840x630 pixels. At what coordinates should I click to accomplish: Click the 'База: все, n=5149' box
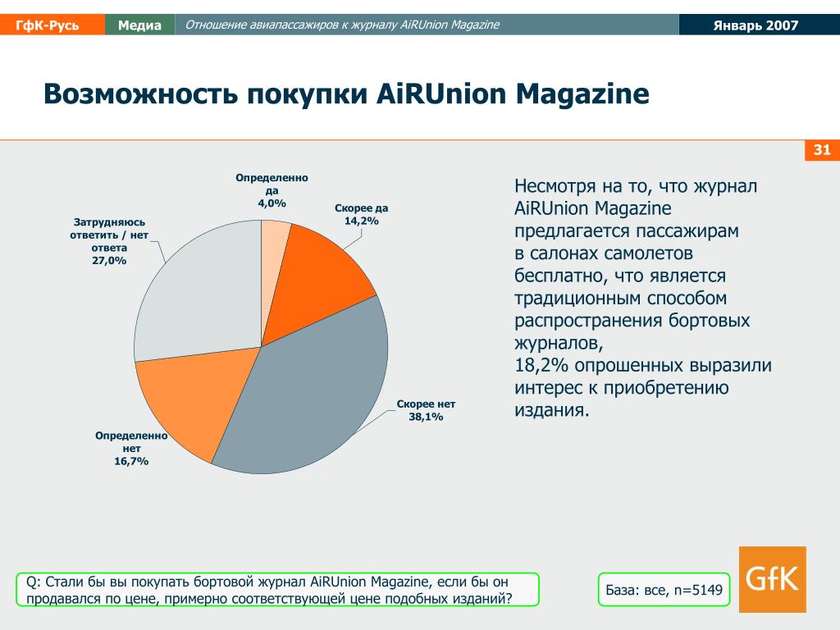664,590
